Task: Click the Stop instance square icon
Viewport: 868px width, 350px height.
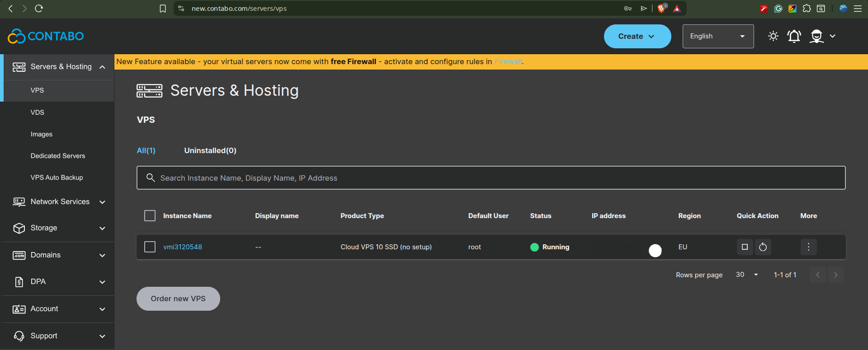Action: (745, 247)
